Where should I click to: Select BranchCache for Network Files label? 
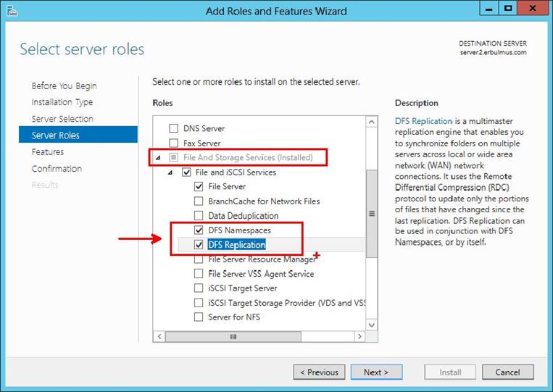tap(264, 201)
